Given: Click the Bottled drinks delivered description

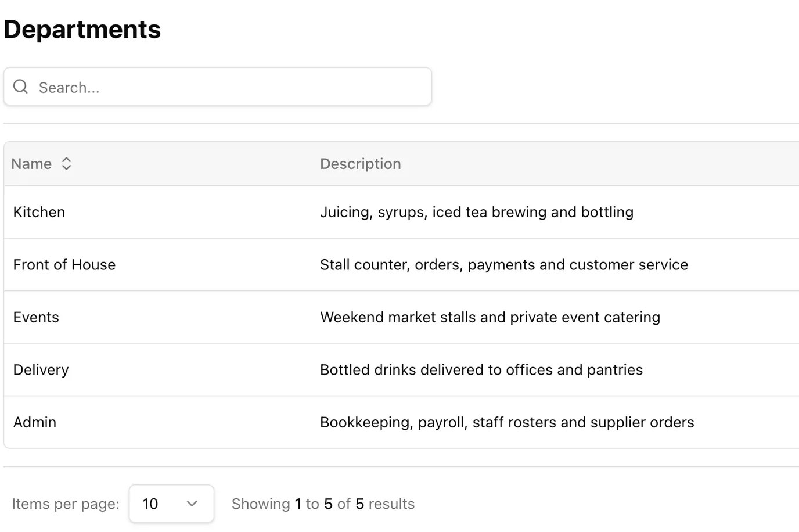Looking at the screenshot, I should point(481,370).
